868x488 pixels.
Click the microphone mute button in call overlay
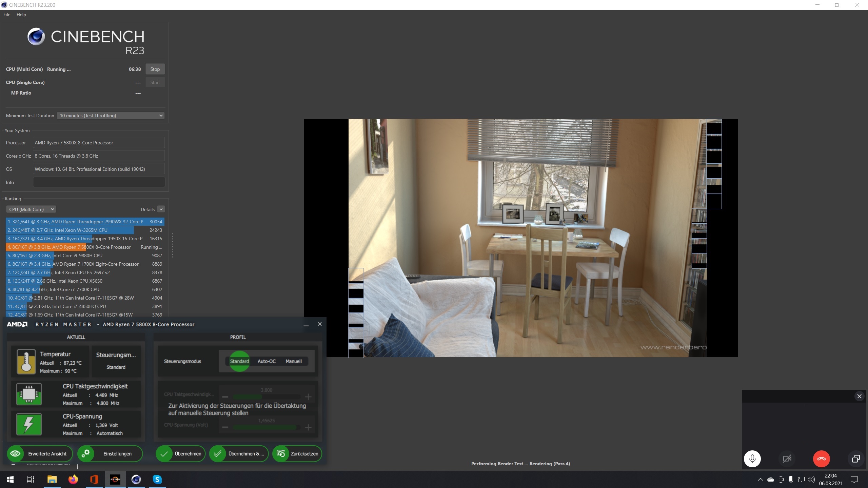coord(752,459)
